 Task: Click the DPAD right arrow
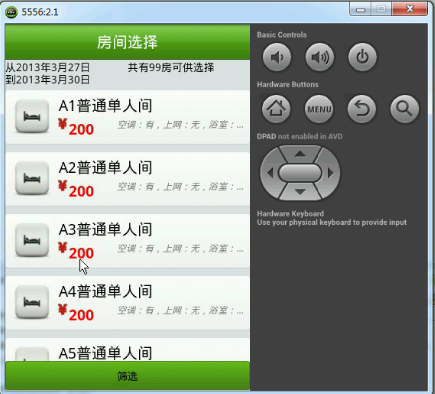(x=330, y=173)
